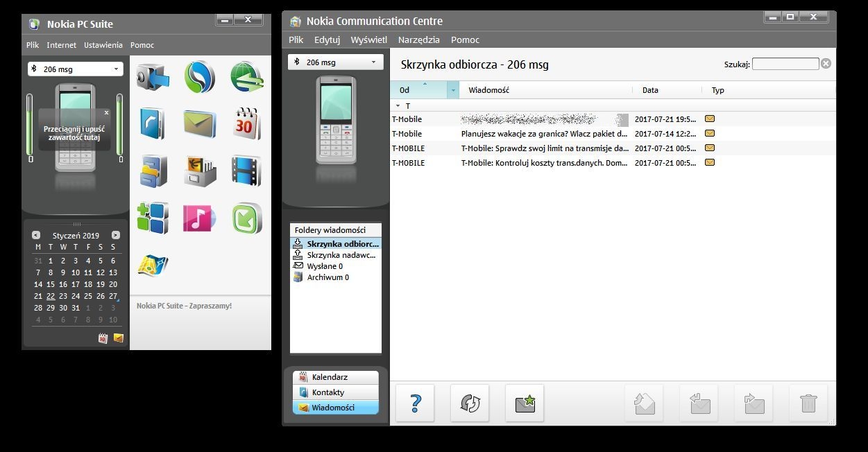Click the refresh/synchronize arrows toolbar button
Viewport: 868px width, 452px height.
pyautogui.click(x=470, y=403)
